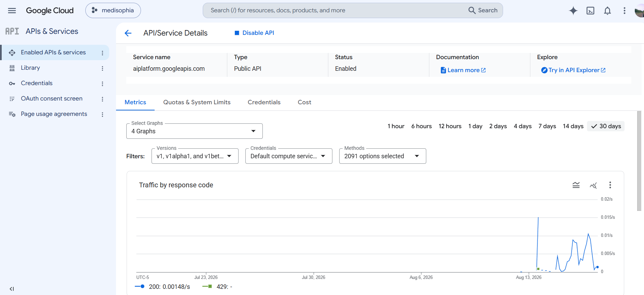The image size is (644, 295).
Task: Click the 200 response code legend entry
Action: [162, 287]
